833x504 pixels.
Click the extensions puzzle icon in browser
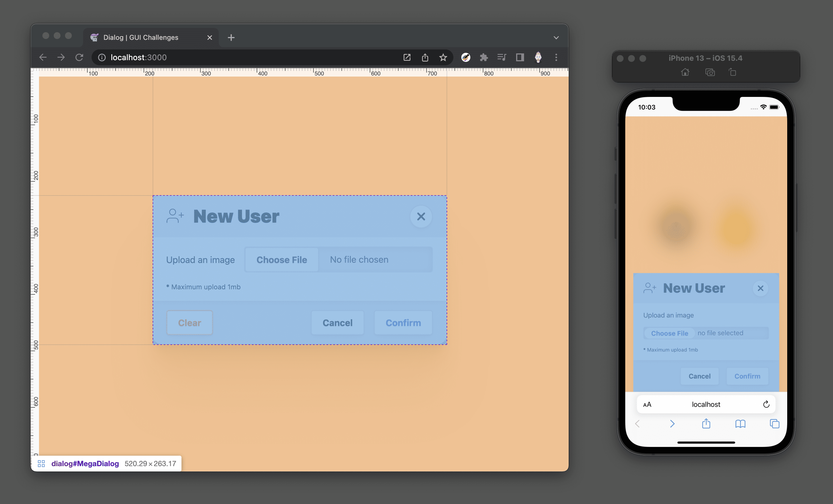coord(484,57)
